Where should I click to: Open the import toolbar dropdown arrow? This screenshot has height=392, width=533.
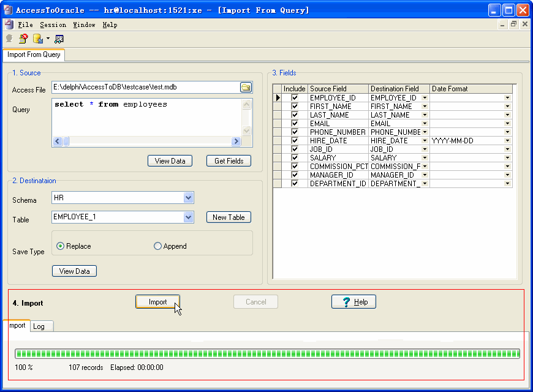(x=48, y=39)
